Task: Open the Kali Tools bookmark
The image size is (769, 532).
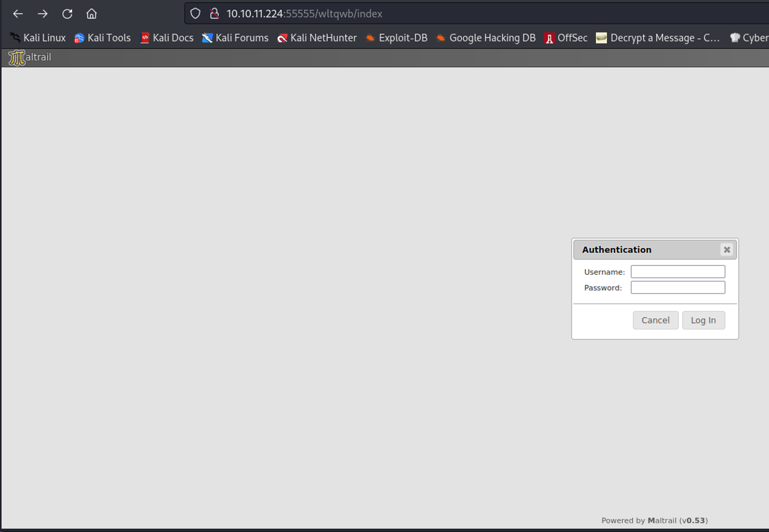Action: click(103, 38)
